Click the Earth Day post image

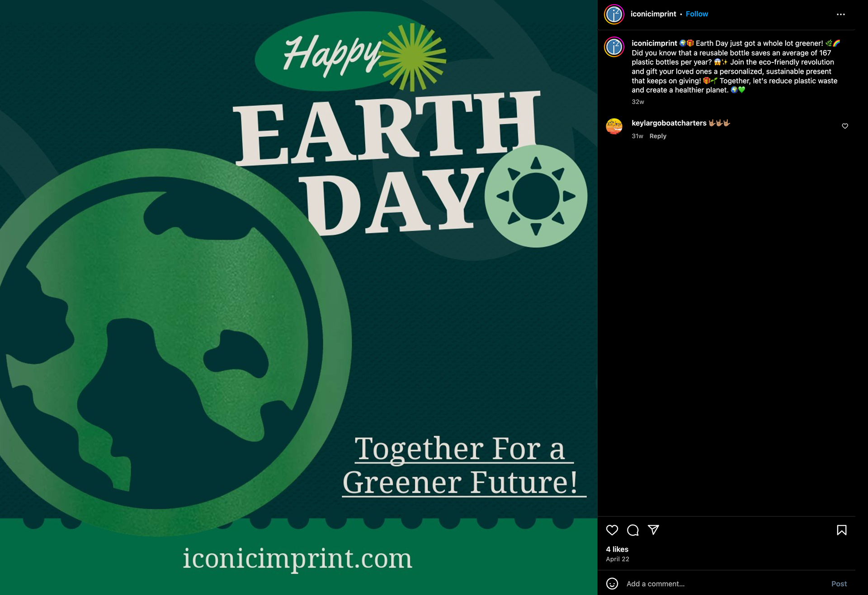tap(299, 297)
